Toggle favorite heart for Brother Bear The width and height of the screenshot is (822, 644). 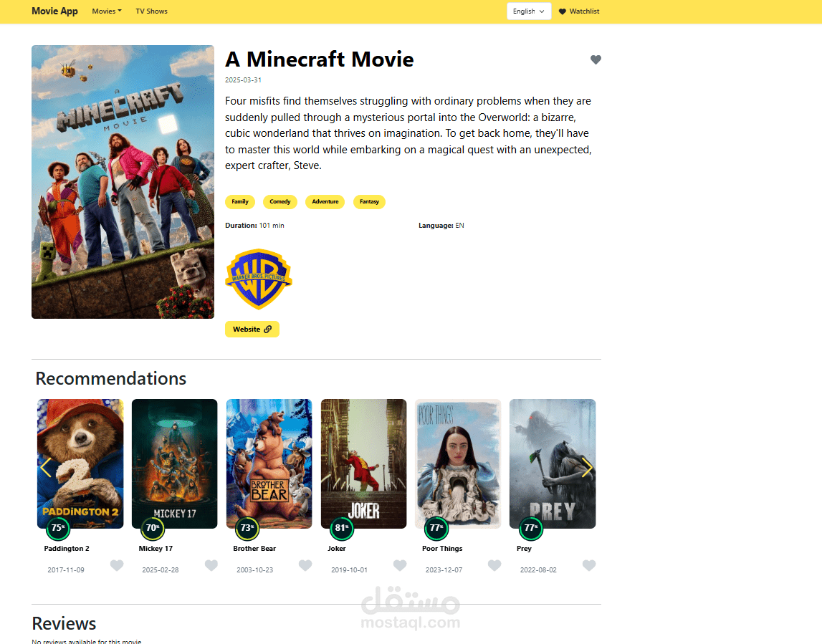(305, 565)
